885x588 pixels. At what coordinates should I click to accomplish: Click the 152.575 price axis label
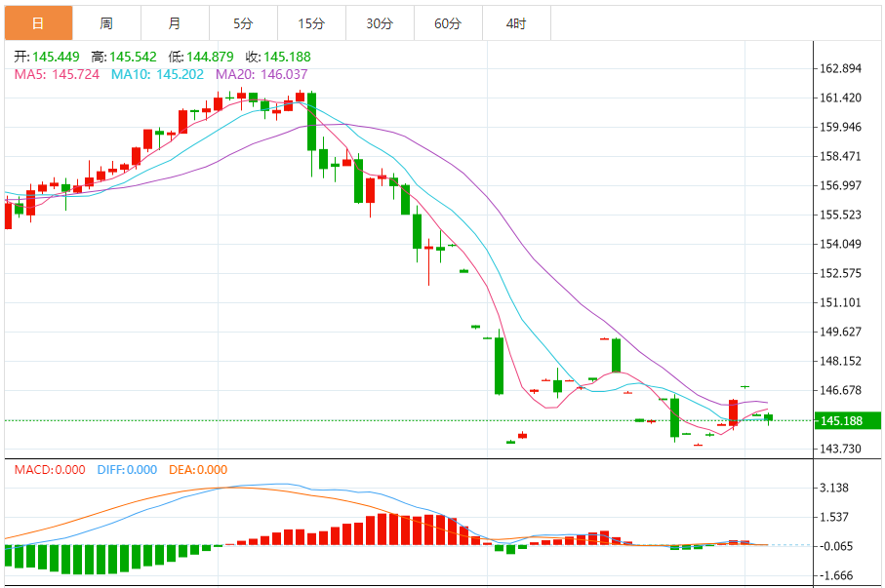840,273
